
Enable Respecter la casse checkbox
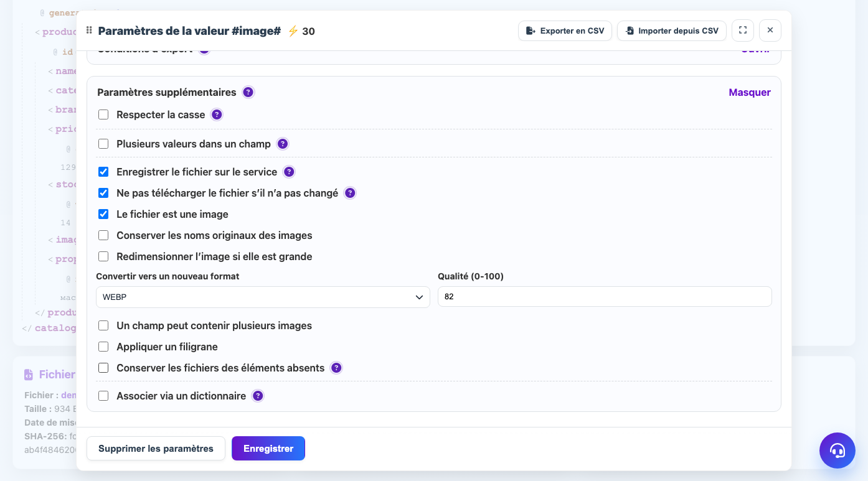coord(103,114)
